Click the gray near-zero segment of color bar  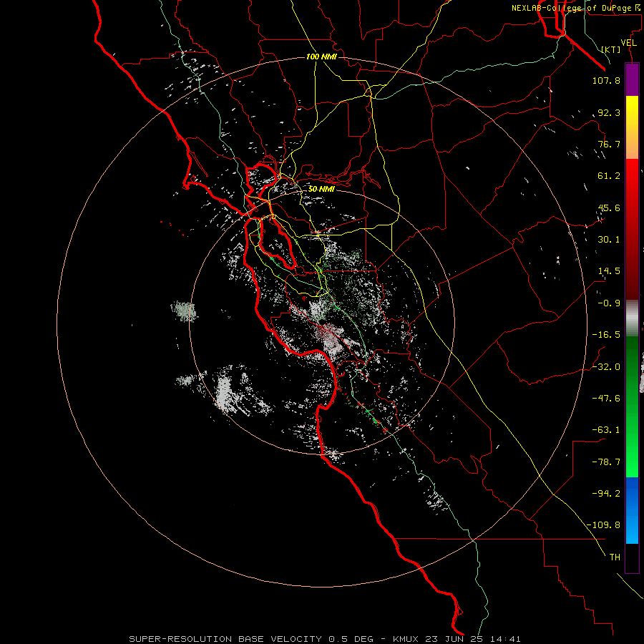click(632, 318)
